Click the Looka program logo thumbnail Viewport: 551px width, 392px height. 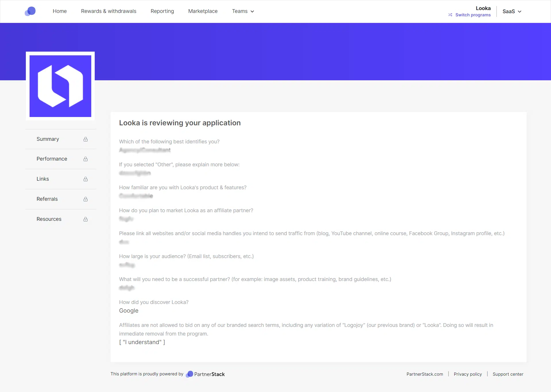pyautogui.click(x=60, y=86)
